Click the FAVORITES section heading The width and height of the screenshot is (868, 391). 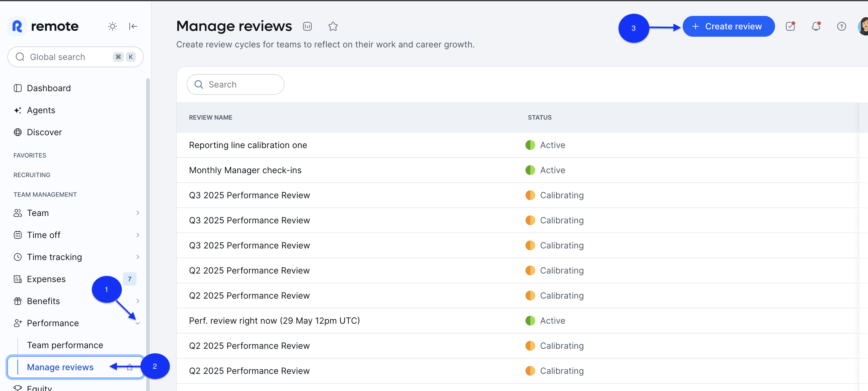click(x=30, y=155)
